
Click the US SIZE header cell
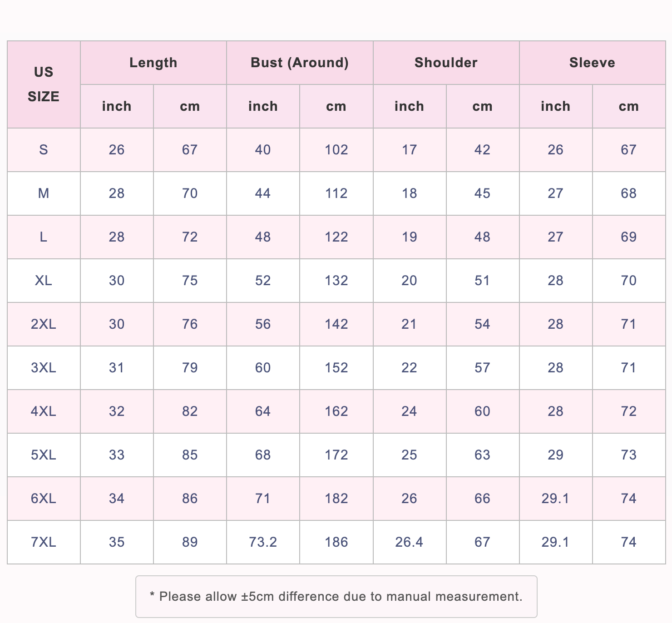click(x=44, y=84)
